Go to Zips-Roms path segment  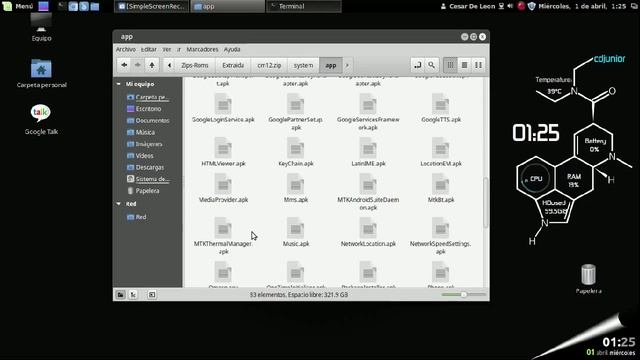point(195,65)
